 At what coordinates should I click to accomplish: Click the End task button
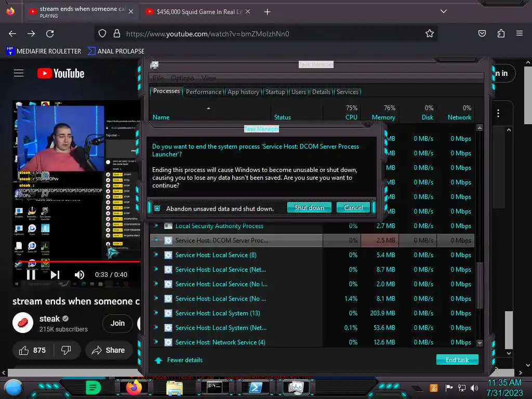coord(457,360)
